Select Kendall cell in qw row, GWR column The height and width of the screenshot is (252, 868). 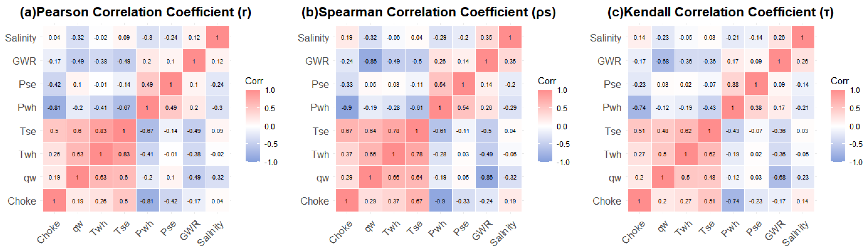[x=779, y=177]
